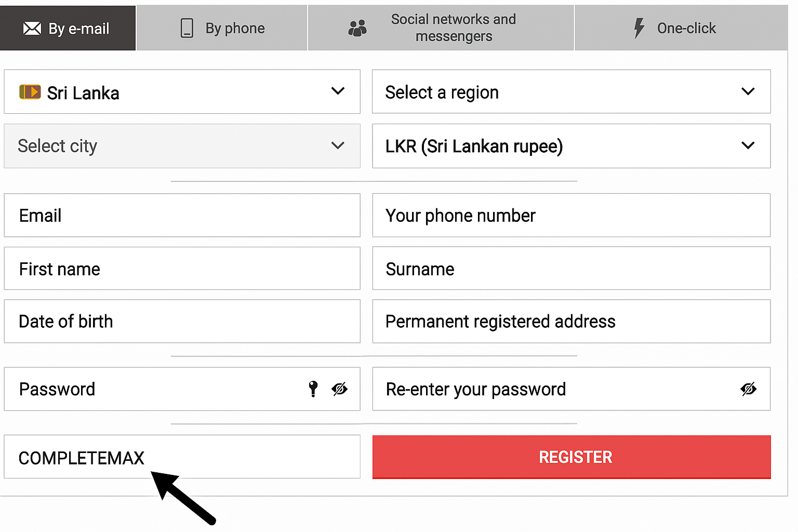Expand the LKR currency dropdown
The image size is (798, 532).
pos(748,145)
